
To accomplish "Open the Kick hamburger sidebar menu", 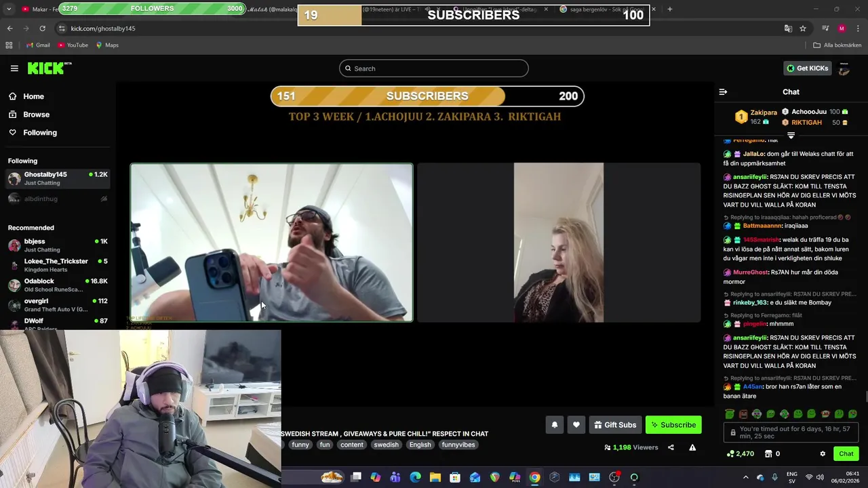I will [x=14, y=68].
